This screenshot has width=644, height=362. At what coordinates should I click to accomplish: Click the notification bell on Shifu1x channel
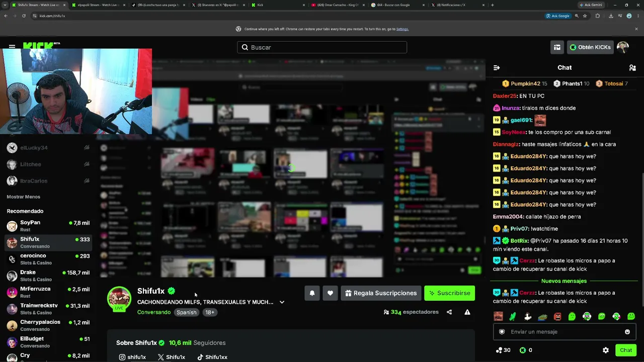[x=312, y=293]
